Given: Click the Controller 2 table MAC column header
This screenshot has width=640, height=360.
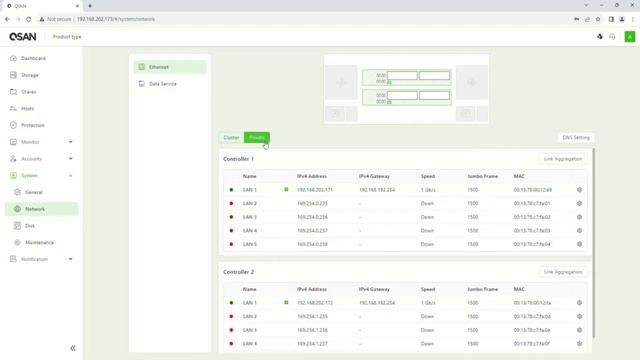Looking at the screenshot, I should coord(519,289).
